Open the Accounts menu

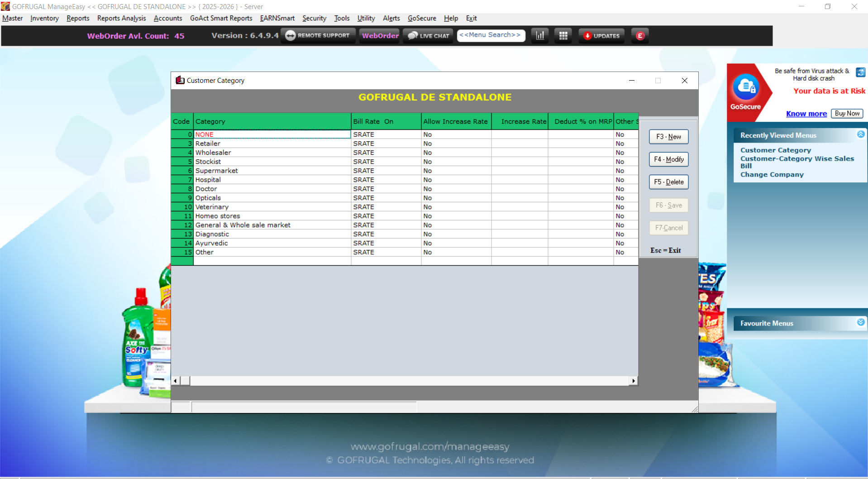click(168, 18)
